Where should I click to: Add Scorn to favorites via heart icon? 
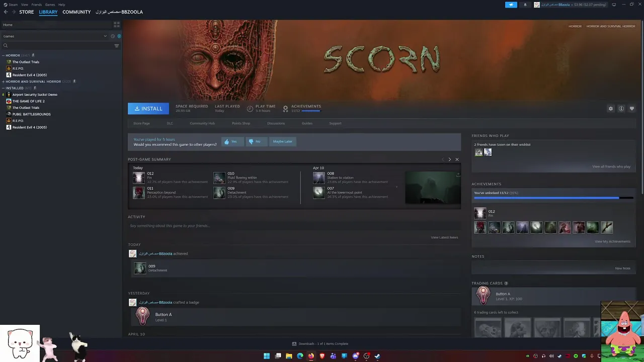632,109
